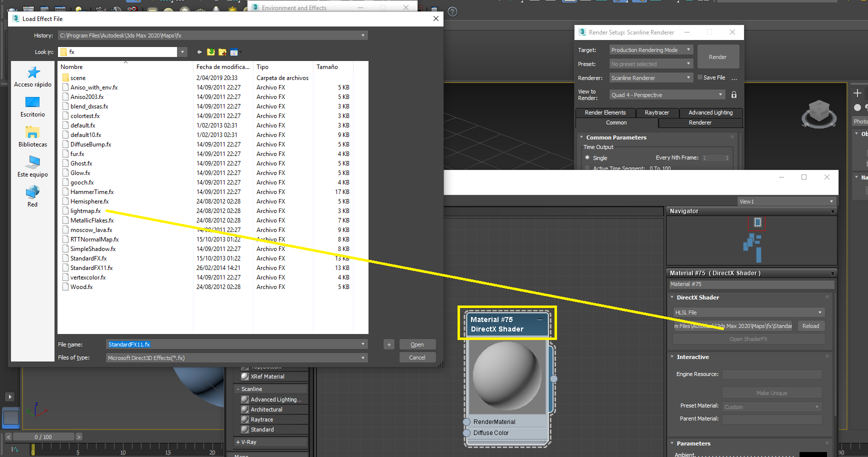
Task: Open the Help question mark icon
Action: click(x=452, y=11)
